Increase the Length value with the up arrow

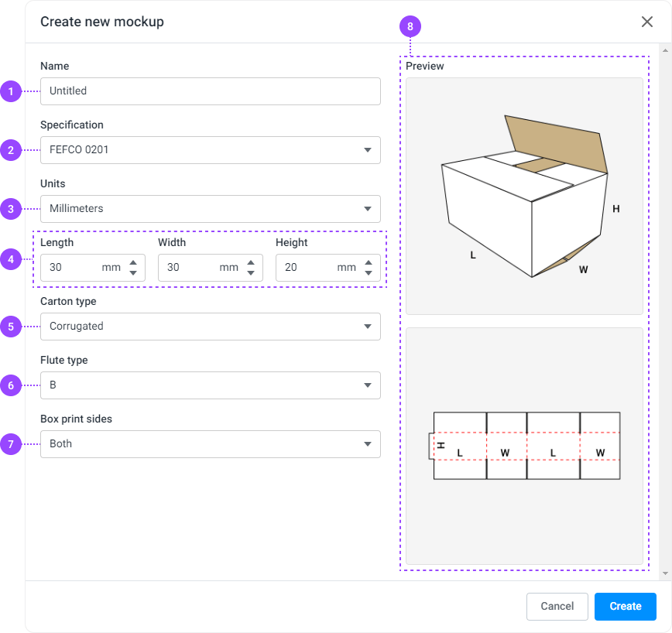click(132, 263)
